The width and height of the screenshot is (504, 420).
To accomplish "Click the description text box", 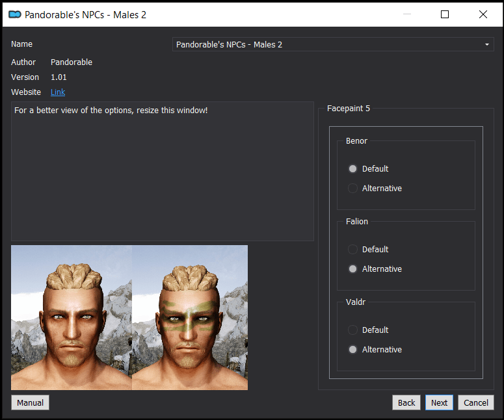I will [x=163, y=171].
